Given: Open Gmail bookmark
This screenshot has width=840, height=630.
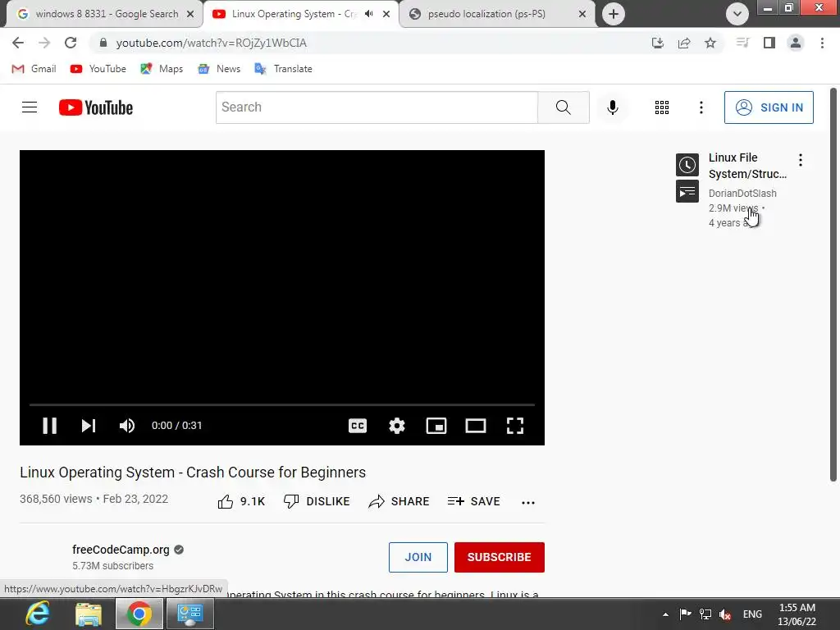Looking at the screenshot, I should pos(34,69).
